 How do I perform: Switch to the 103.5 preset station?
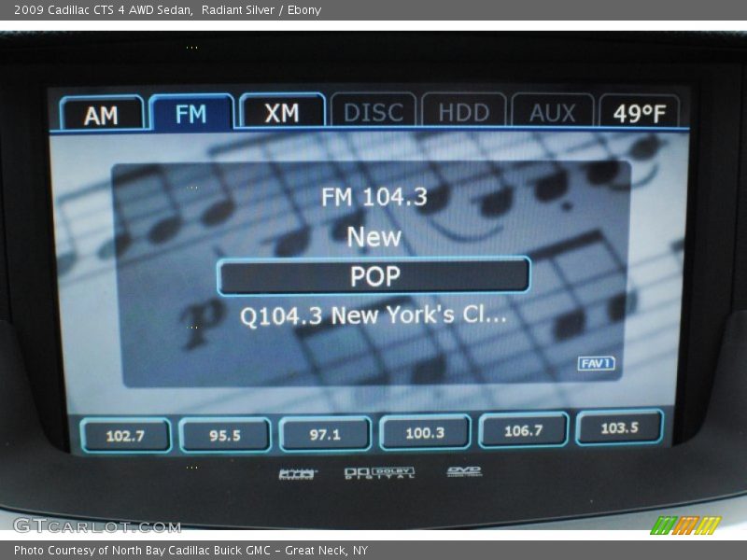(x=620, y=427)
